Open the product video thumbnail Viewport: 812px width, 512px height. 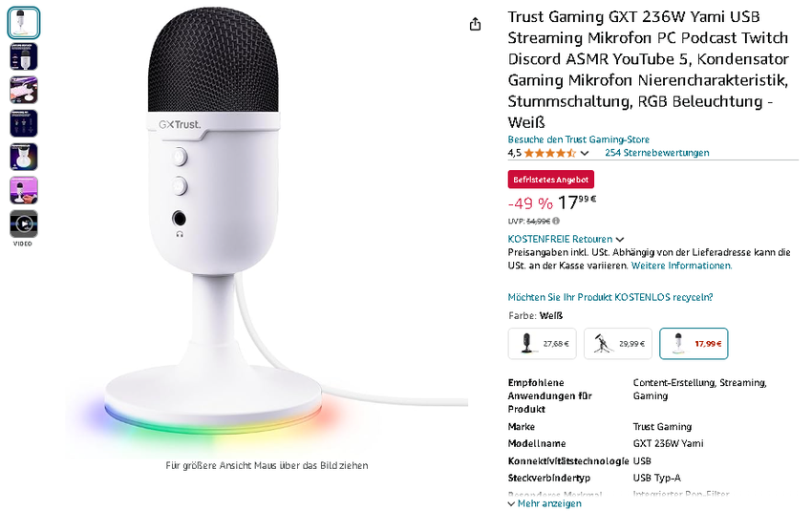click(24, 224)
